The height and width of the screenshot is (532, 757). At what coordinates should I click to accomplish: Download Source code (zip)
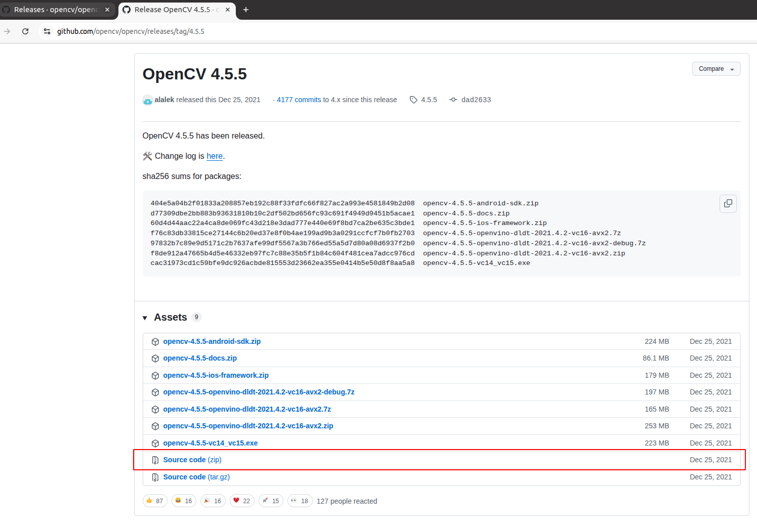(192, 460)
